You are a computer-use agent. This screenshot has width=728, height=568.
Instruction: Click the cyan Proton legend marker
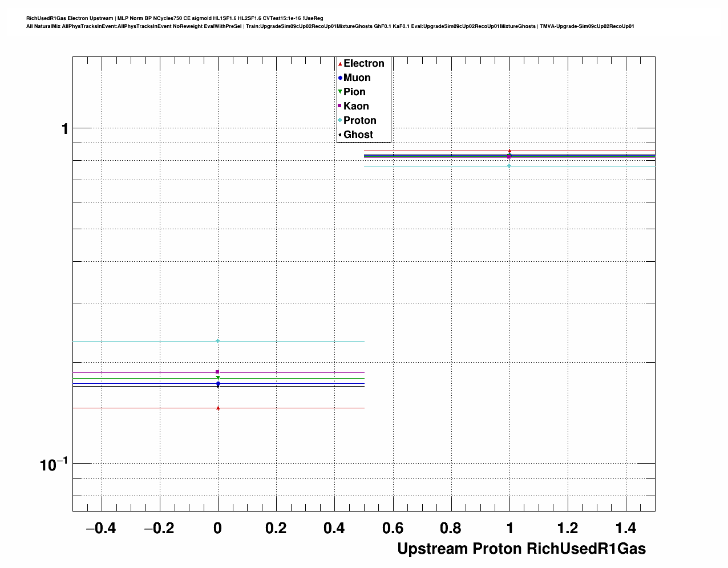[340, 120]
